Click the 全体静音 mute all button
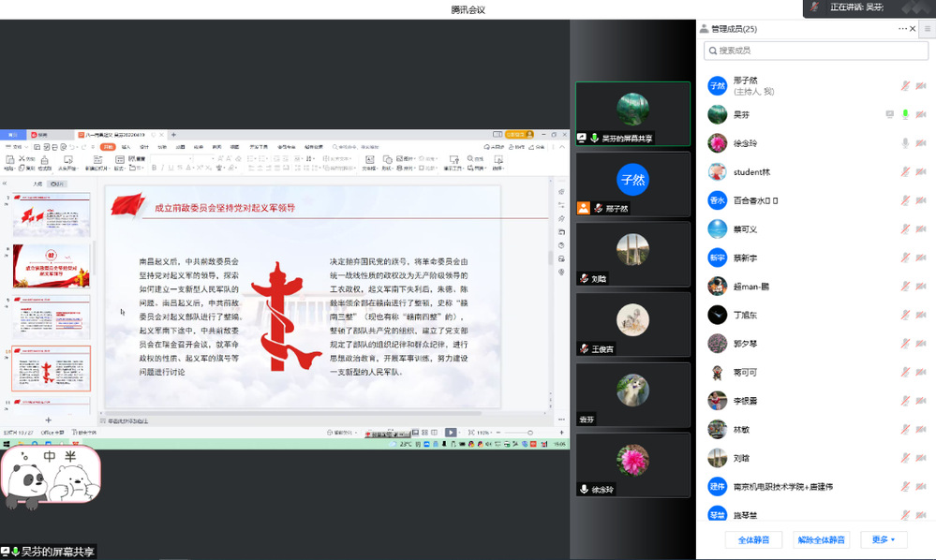 (753, 539)
